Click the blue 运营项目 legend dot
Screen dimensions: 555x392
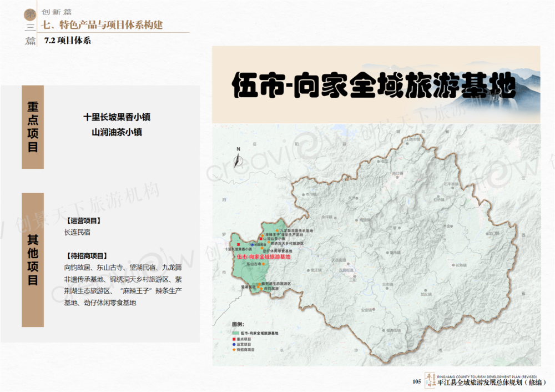[234, 344]
